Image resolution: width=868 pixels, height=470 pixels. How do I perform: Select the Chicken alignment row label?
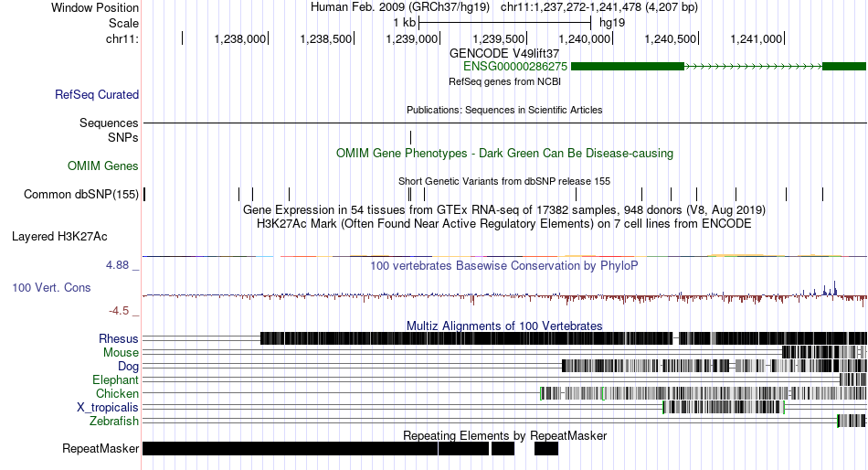click(x=117, y=393)
